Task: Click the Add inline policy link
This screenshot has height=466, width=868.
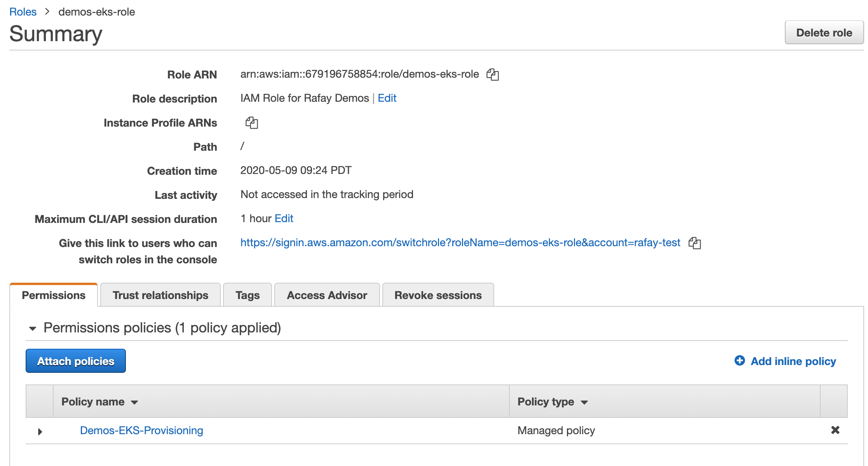Action: point(793,361)
